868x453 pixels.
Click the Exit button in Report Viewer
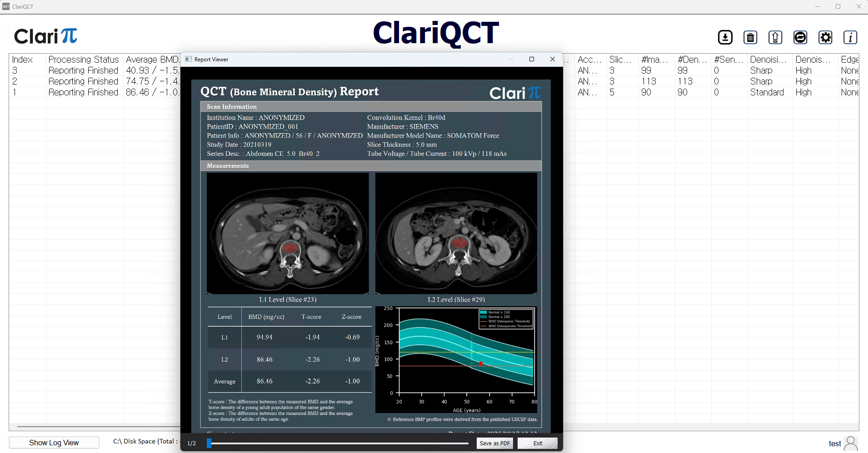pos(537,443)
